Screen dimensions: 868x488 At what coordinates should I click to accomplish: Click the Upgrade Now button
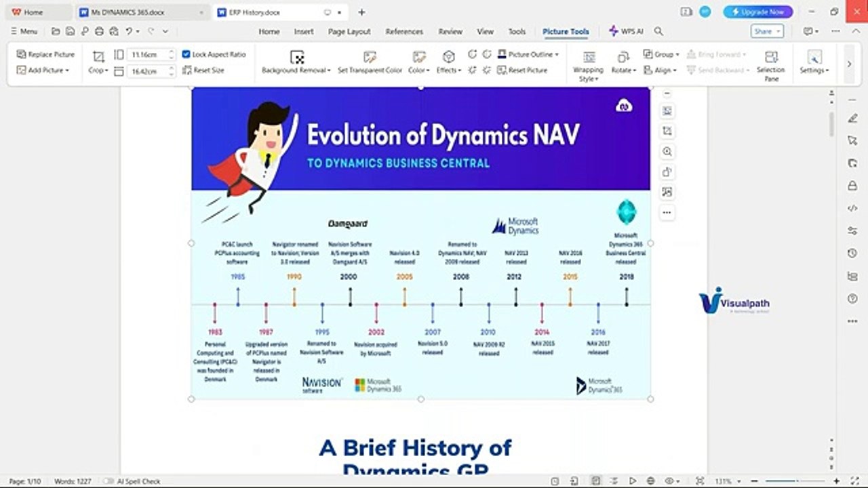point(757,12)
